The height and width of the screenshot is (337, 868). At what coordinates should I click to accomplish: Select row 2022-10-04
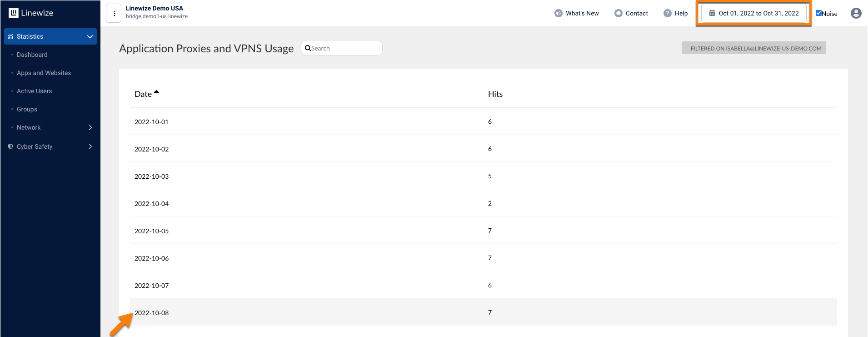(484, 203)
